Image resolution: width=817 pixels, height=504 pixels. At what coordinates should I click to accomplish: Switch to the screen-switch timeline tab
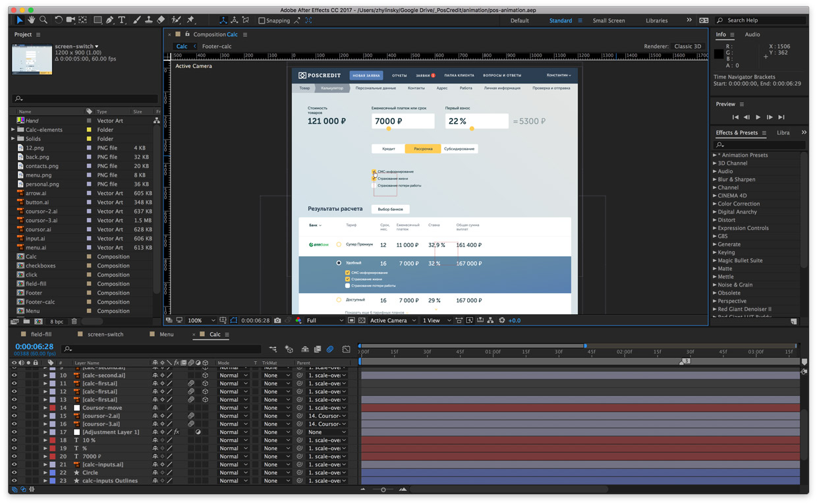pyautogui.click(x=105, y=335)
